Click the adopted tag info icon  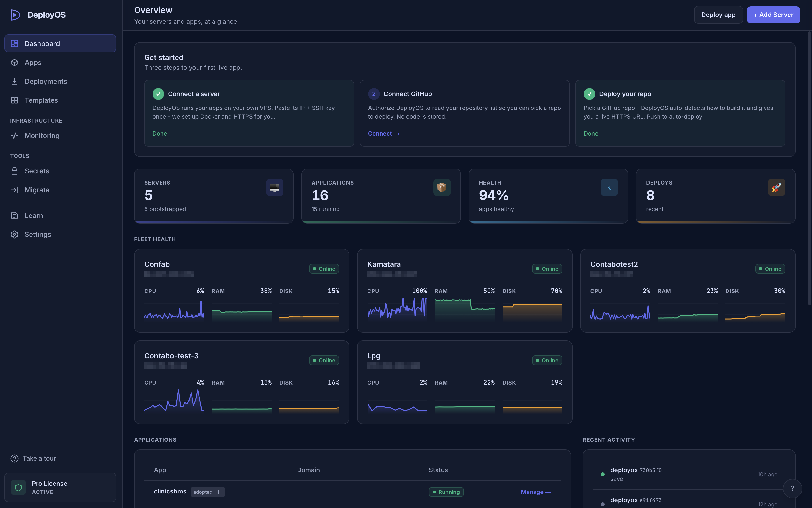[218, 492]
